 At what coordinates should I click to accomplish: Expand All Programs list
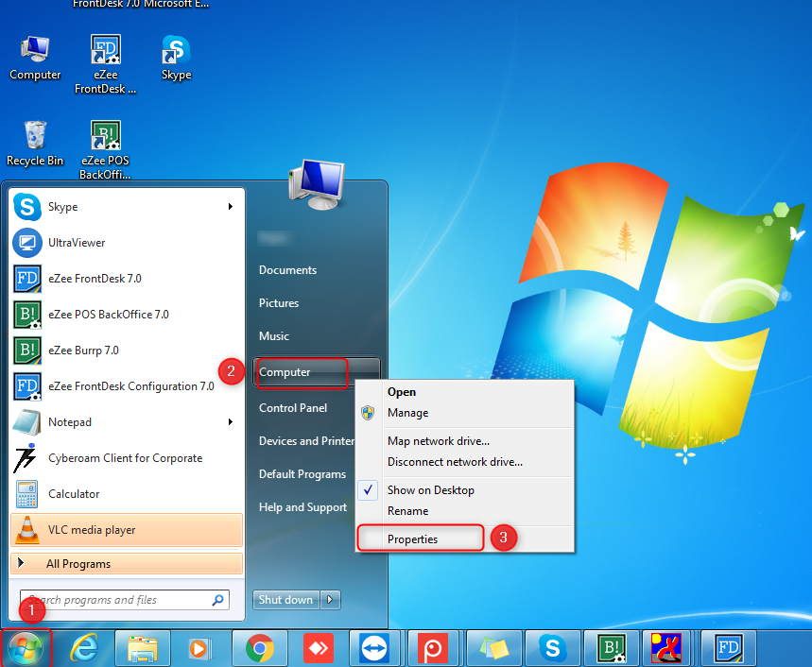click(x=127, y=563)
